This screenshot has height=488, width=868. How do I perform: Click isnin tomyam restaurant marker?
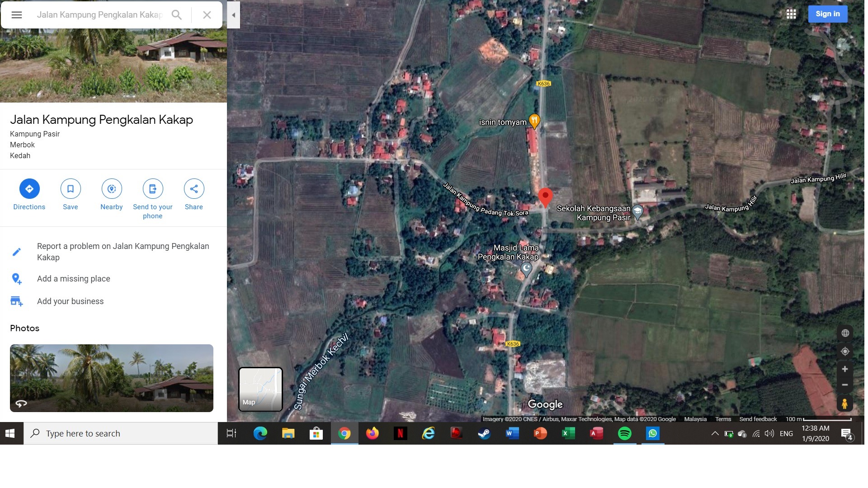534,121
